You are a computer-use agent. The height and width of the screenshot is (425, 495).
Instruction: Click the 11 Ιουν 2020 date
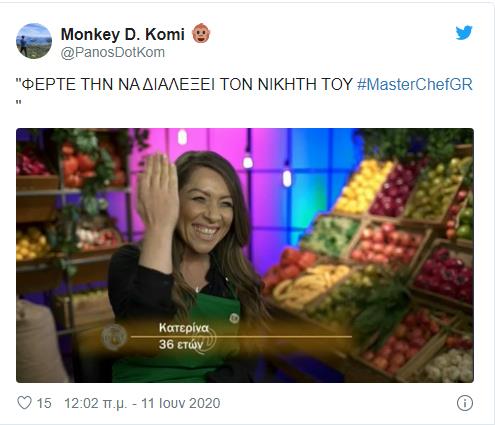(181, 403)
